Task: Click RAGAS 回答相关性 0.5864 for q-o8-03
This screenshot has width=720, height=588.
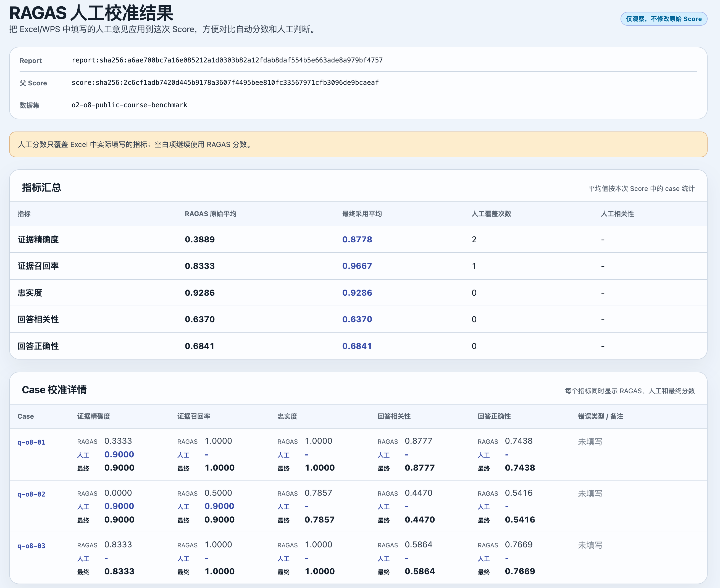Action: [x=419, y=545]
